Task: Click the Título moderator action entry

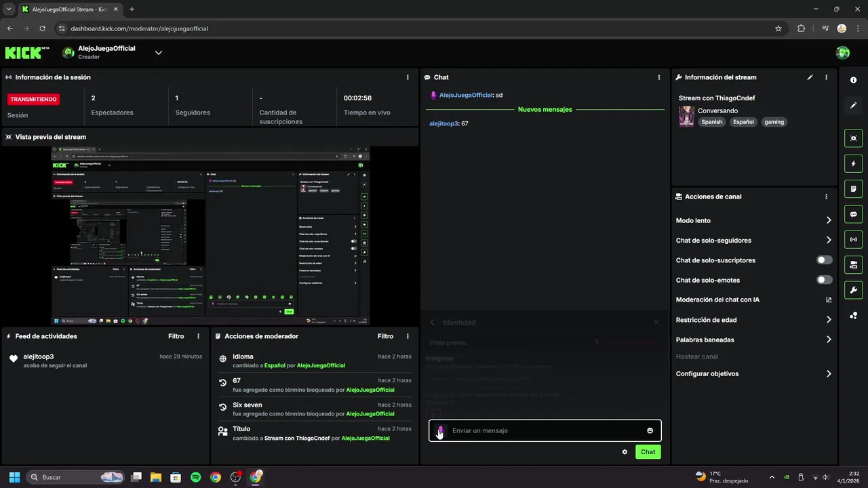Action: tap(315, 434)
